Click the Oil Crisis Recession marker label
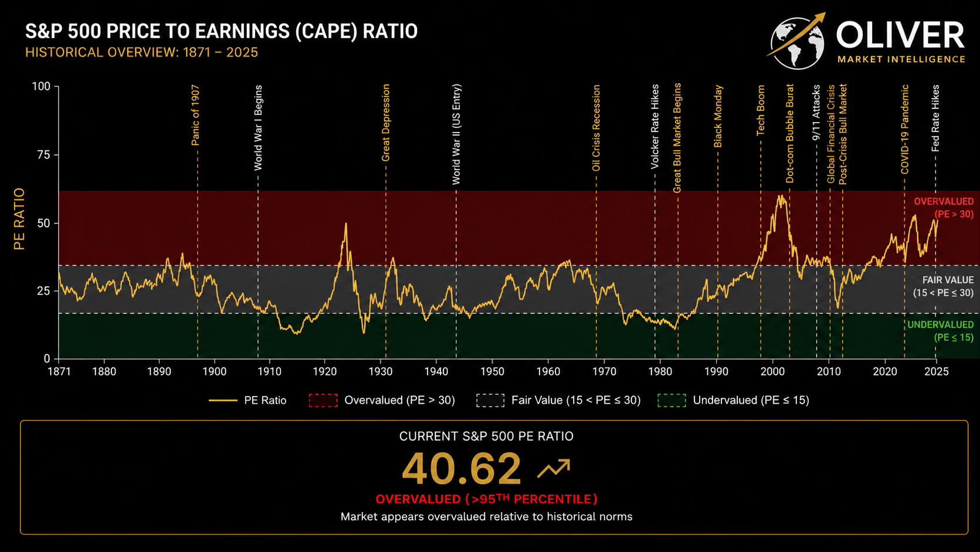 pos(596,128)
